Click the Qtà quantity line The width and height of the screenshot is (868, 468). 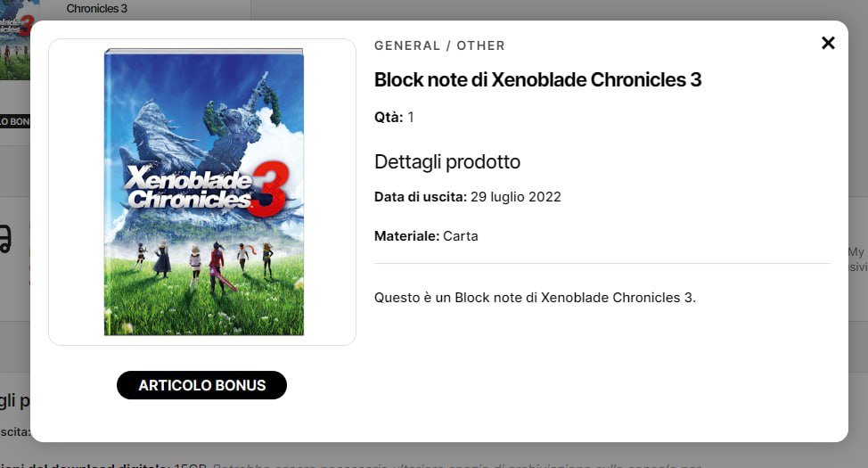(394, 117)
